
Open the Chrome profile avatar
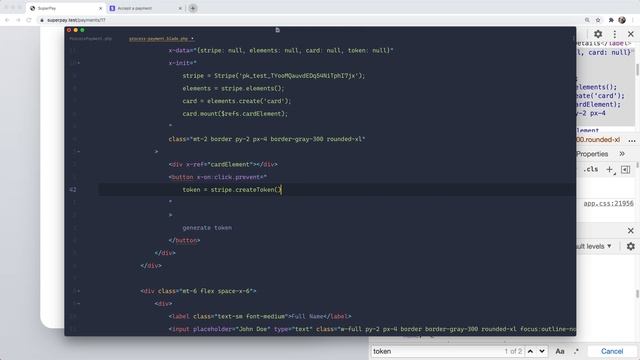(x=622, y=20)
